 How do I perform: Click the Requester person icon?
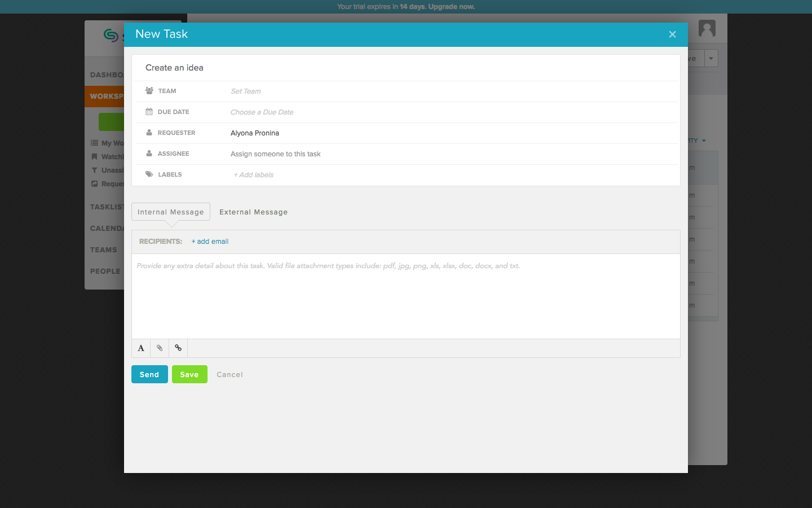[149, 133]
